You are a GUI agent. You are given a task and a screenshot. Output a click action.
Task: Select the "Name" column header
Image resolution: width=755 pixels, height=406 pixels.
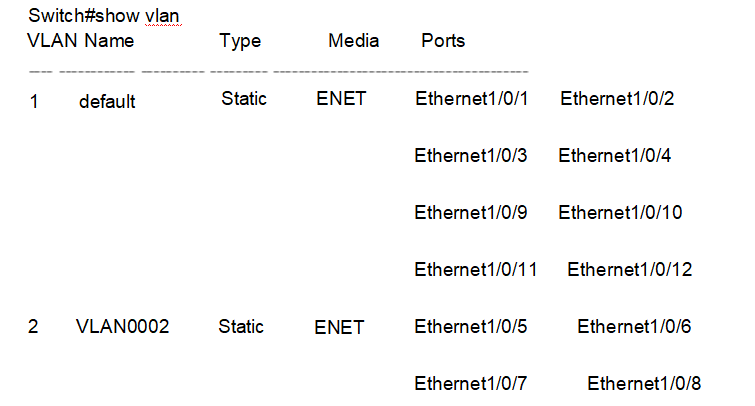click(x=109, y=41)
